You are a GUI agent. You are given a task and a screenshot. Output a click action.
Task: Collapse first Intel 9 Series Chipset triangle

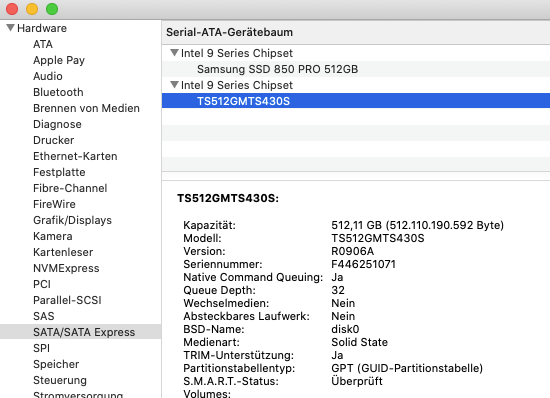pyautogui.click(x=174, y=53)
